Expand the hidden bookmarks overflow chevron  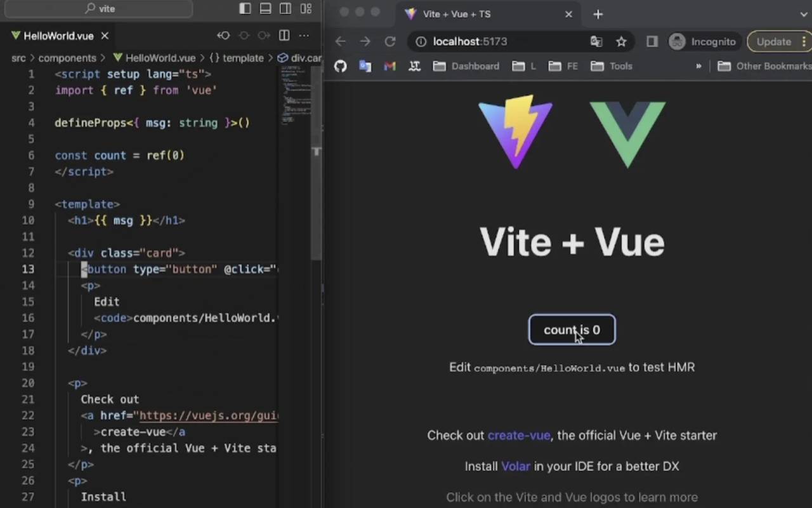pyautogui.click(x=698, y=66)
